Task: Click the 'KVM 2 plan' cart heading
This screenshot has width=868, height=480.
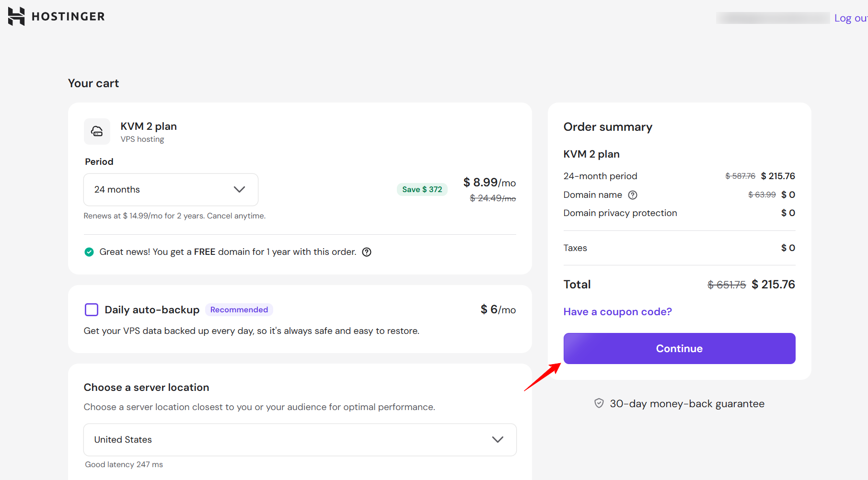Action: pos(149,126)
